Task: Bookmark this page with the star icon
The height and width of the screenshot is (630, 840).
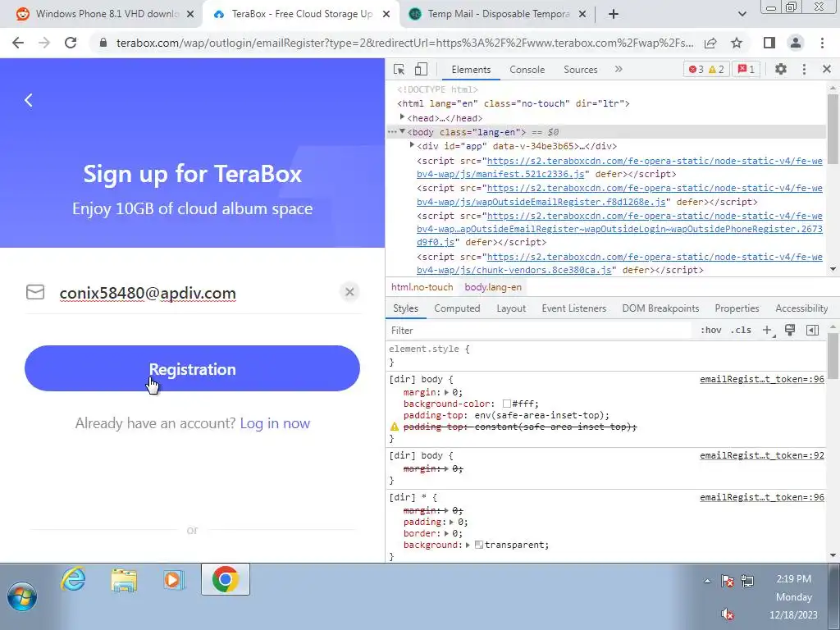Action: click(x=737, y=43)
